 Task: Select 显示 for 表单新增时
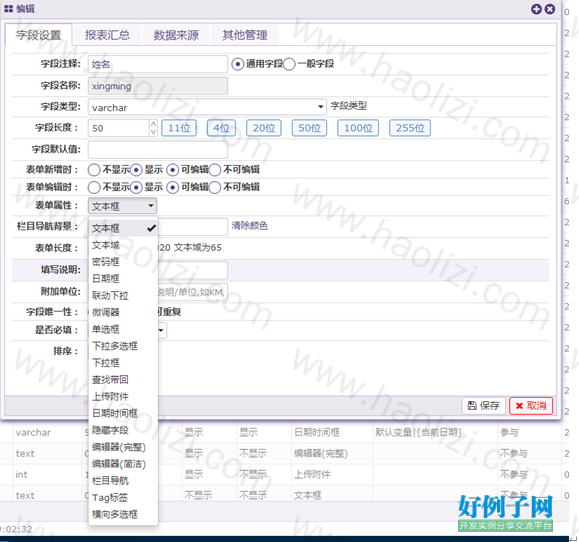(136, 170)
